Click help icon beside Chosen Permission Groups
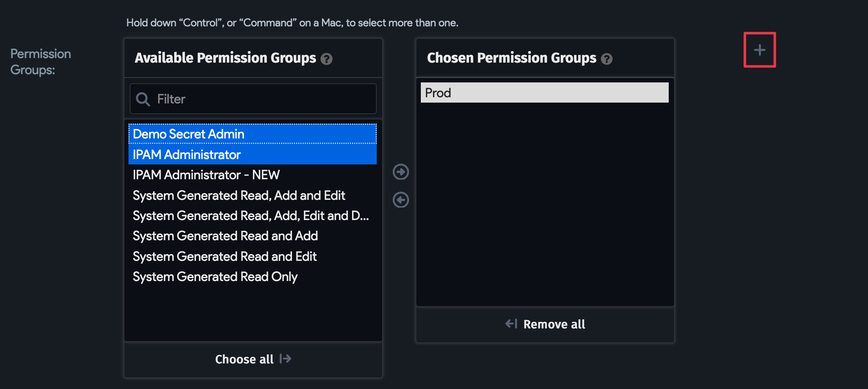The height and width of the screenshot is (389, 868). pos(607,59)
